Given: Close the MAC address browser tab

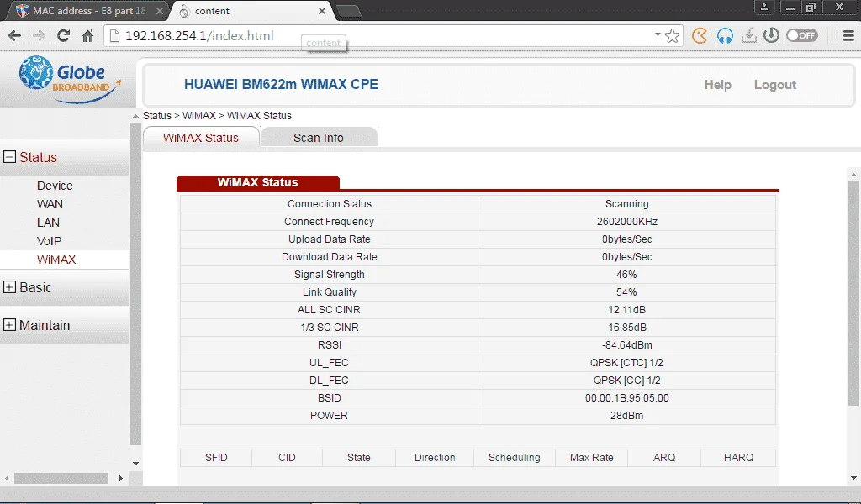Looking at the screenshot, I should tap(159, 11).
